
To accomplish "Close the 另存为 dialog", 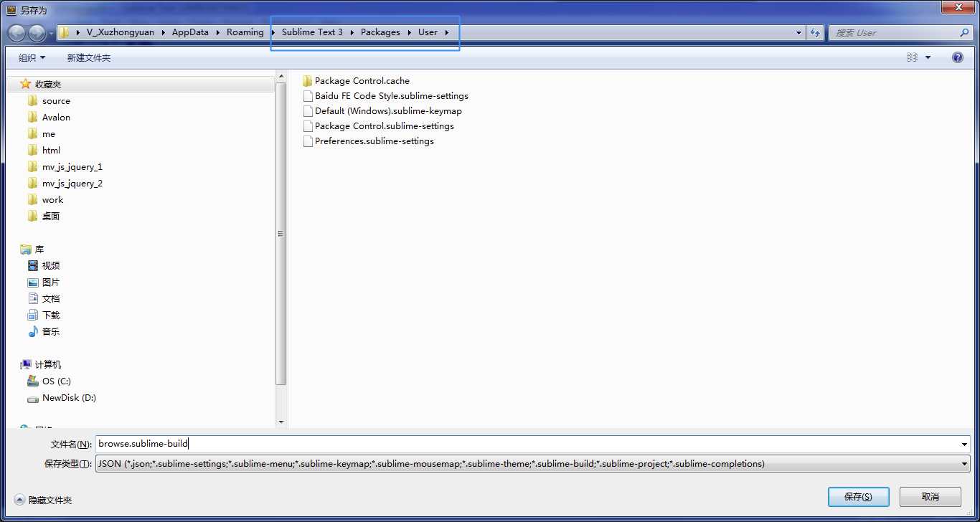I will (958, 7).
